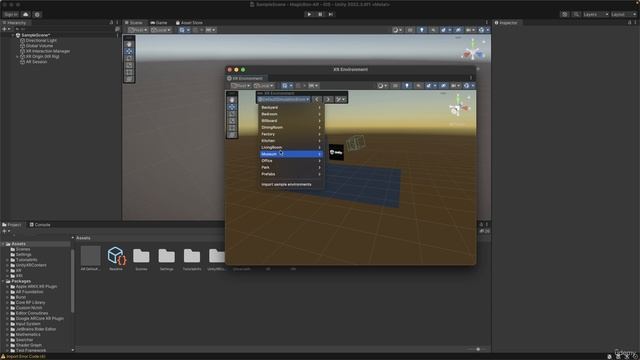Expand the XR Origin (XR Rig) hierarchy item
This screenshot has width=640, height=360.
(x=17, y=57)
